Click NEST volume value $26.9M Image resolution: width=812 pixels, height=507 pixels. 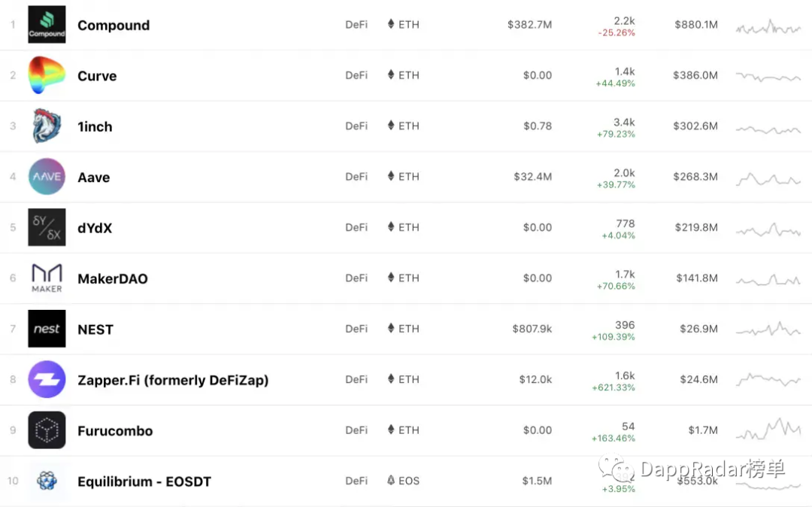tap(698, 329)
